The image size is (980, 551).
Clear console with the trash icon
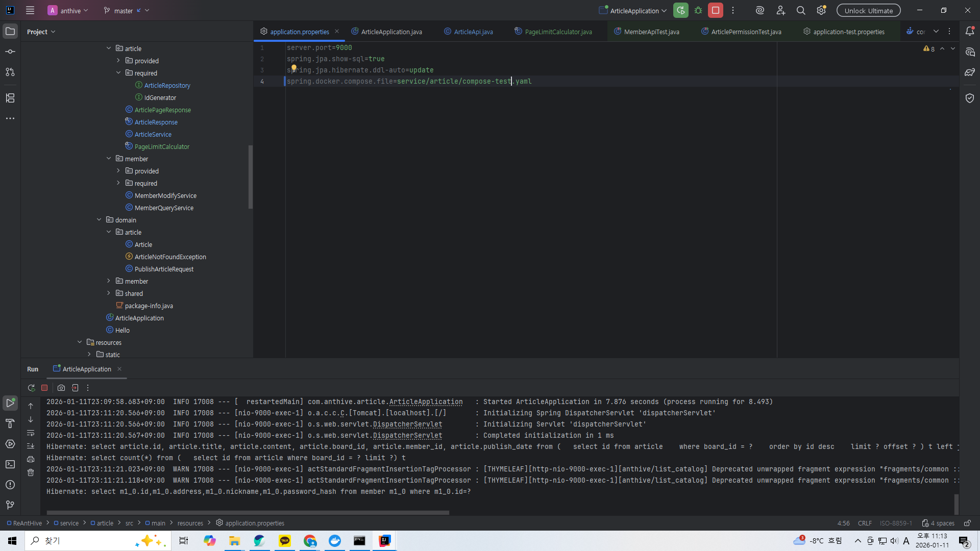pyautogui.click(x=31, y=472)
